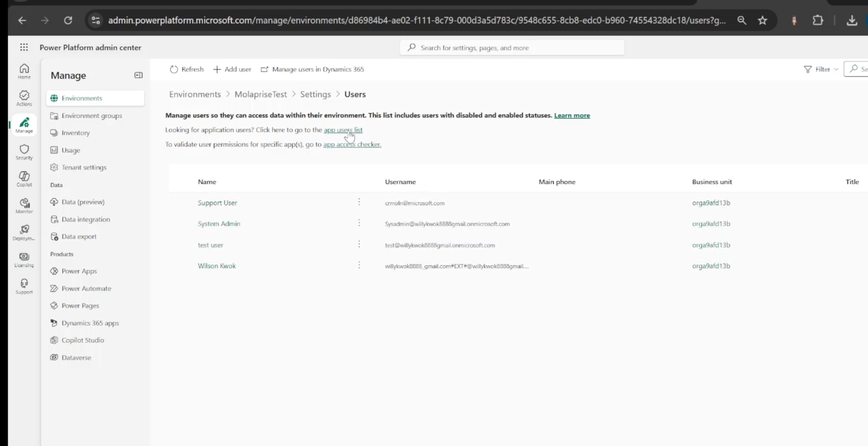
Task: Open the Support User name link
Action: [x=218, y=203]
